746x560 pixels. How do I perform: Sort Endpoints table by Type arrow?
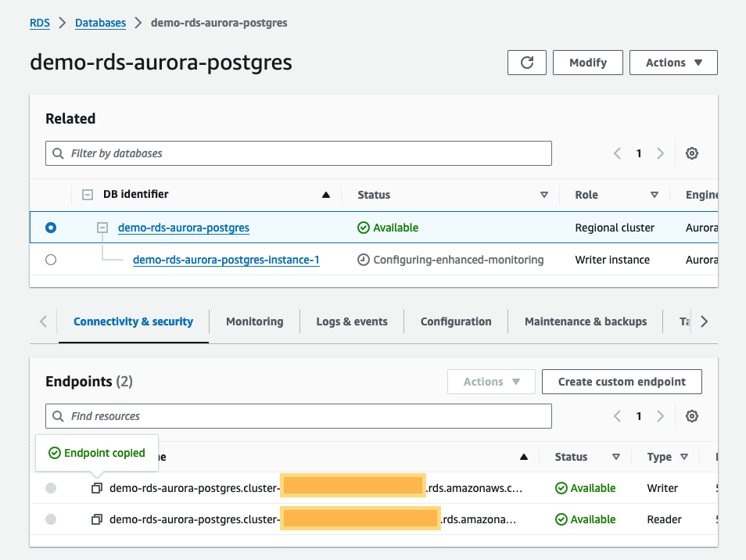pos(684,457)
